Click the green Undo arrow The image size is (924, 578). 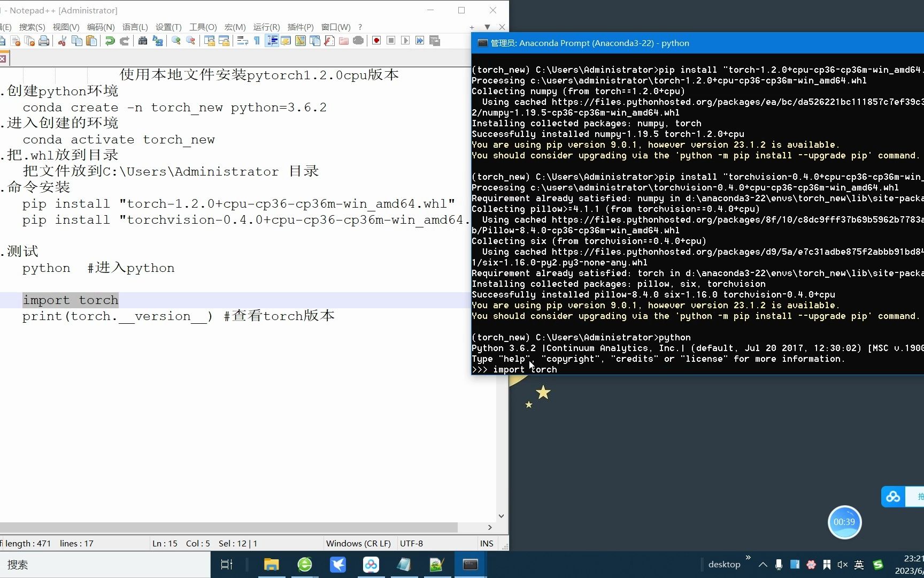110,41
